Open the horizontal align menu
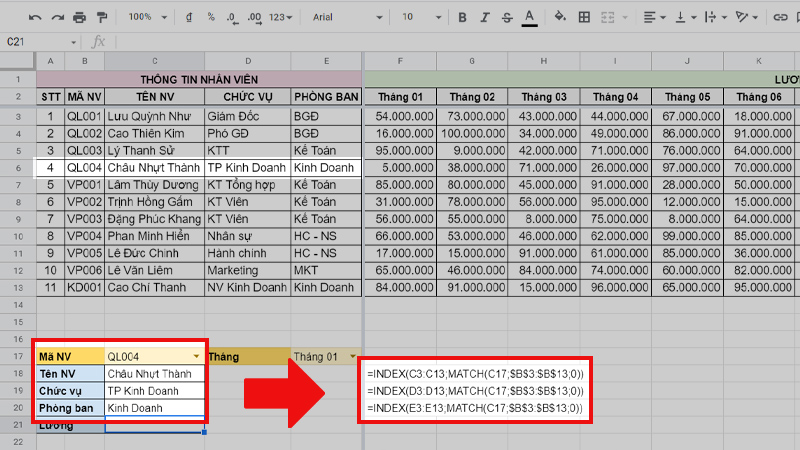The height and width of the screenshot is (450, 800). (653, 17)
